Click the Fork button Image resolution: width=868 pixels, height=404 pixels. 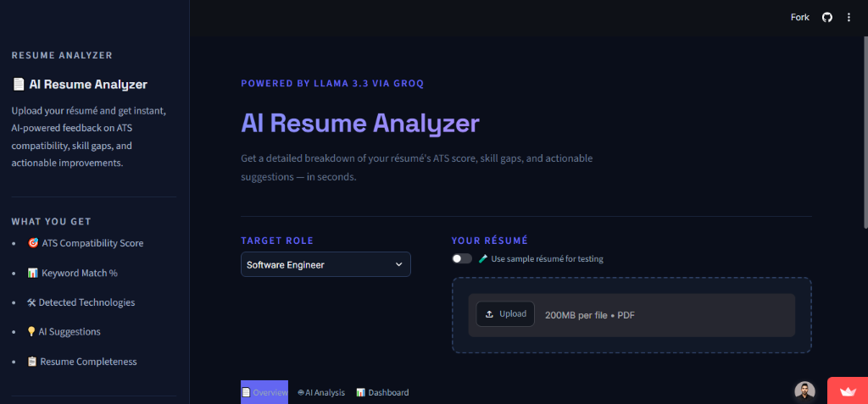point(800,18)
